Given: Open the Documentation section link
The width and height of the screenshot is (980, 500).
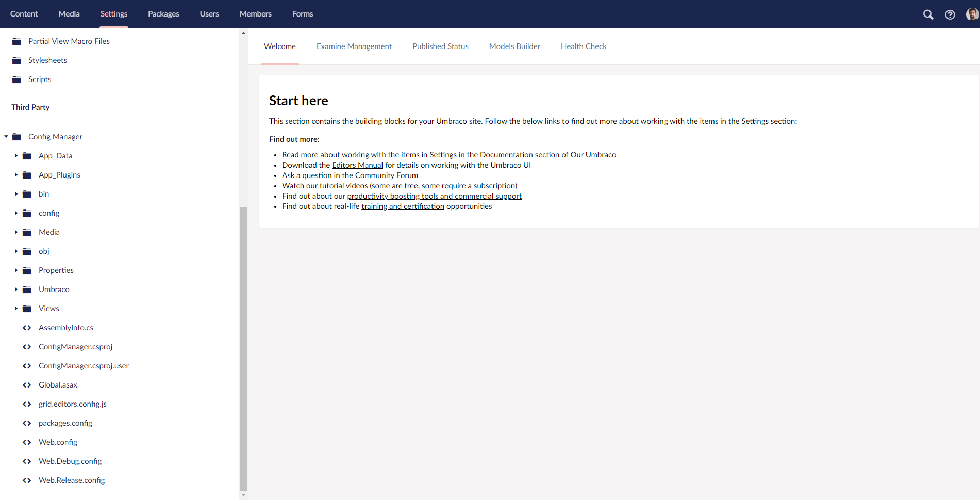Looking at the screenshot, I should tap(509, 155).
